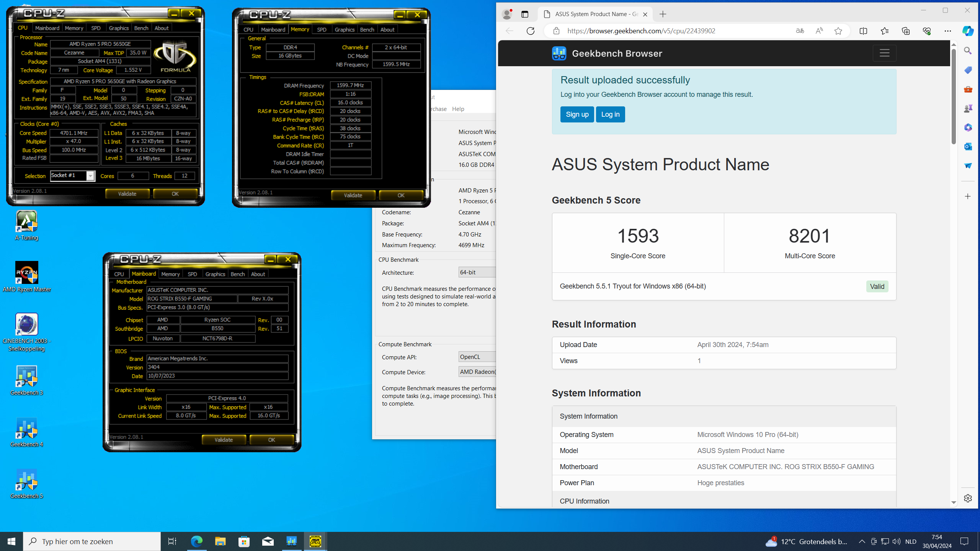This screenshot has height=551, width=980.
Task: Open weather widget showing 12°C
Action: [806, 541]
